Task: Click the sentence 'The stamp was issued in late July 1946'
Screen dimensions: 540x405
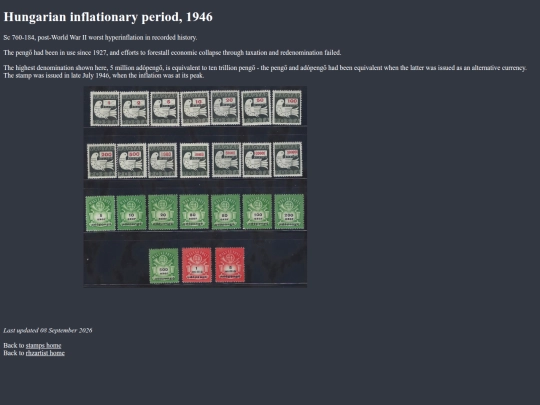Action: point(104,75)
